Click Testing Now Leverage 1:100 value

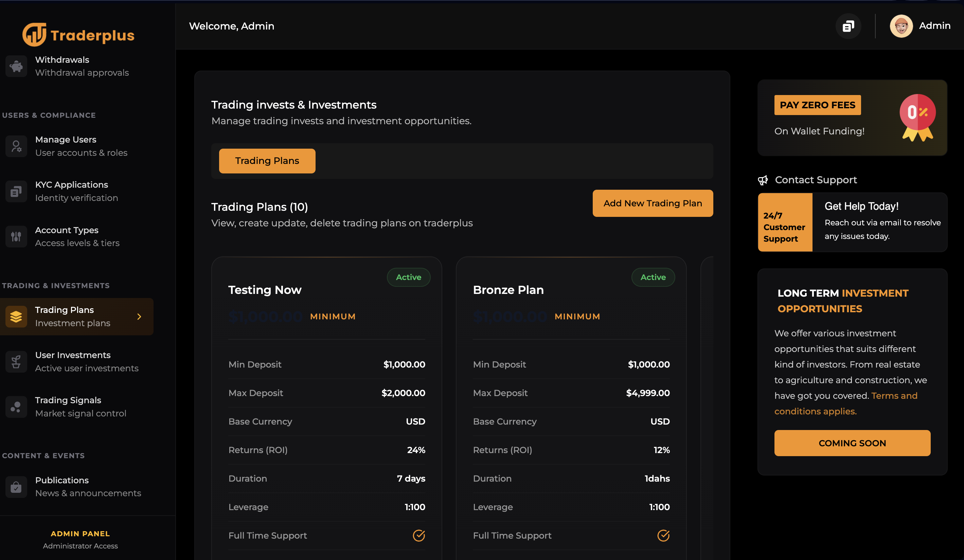(x=415, y=507)
